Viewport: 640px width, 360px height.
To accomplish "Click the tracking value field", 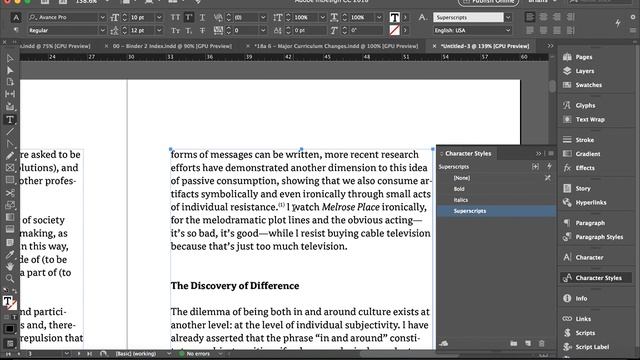I will (246, 30).
